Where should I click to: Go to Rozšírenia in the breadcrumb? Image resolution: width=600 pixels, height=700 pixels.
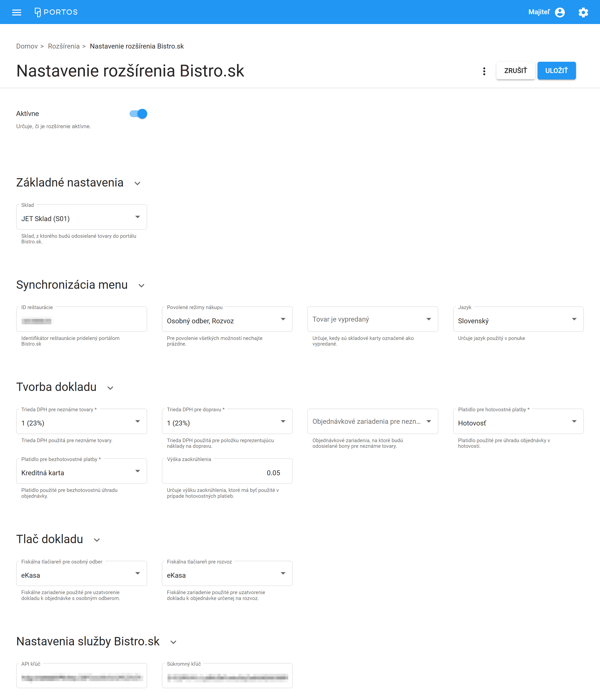[63, 46]
